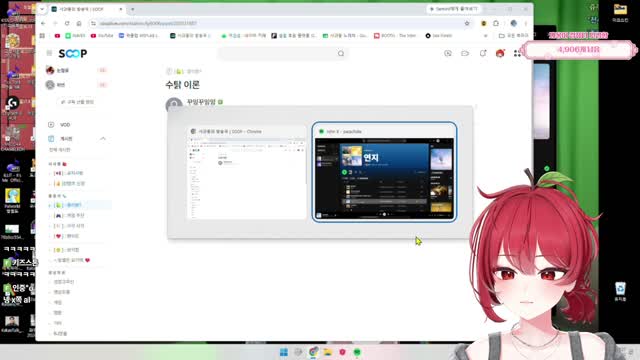Select the Chrome SOOP window thumbnail
The width and height of the screenshot is (640, 360).
tap(247, 173)
